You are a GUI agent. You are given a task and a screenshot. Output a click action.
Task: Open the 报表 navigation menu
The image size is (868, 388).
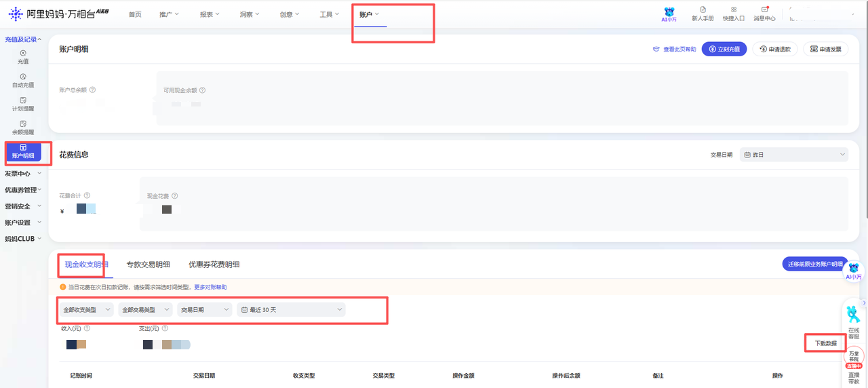pyautogui.click(x=210, y=14)
